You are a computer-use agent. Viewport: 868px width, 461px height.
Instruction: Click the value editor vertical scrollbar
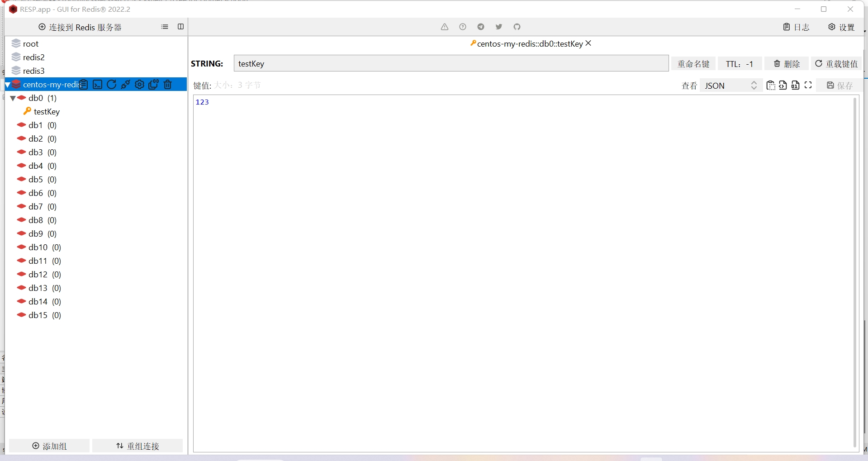855,273
